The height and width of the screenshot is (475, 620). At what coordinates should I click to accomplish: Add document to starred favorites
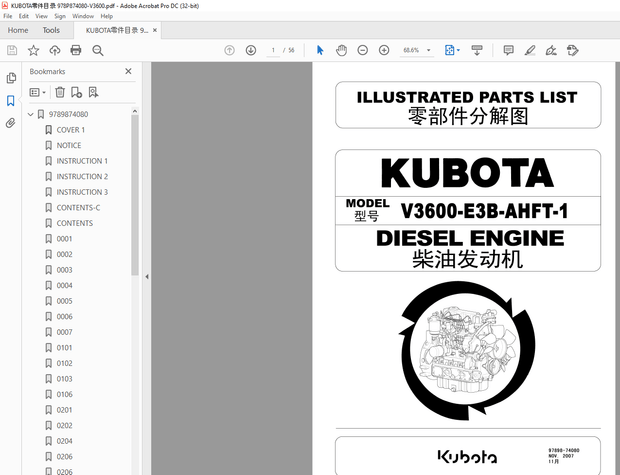pyautogui.click(x=34, y=50)
